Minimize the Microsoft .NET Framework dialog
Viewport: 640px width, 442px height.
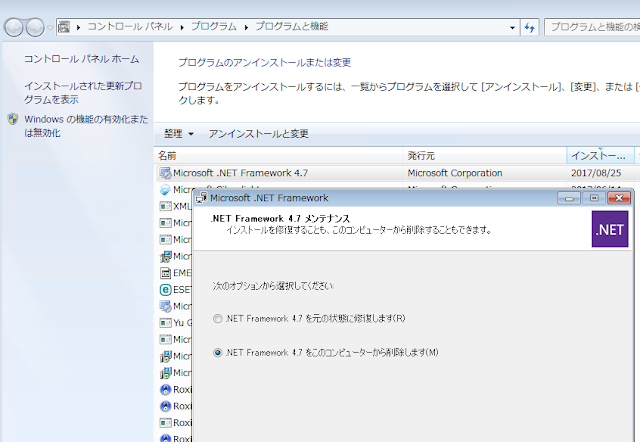pyautogui.click(x=569, y=198)
